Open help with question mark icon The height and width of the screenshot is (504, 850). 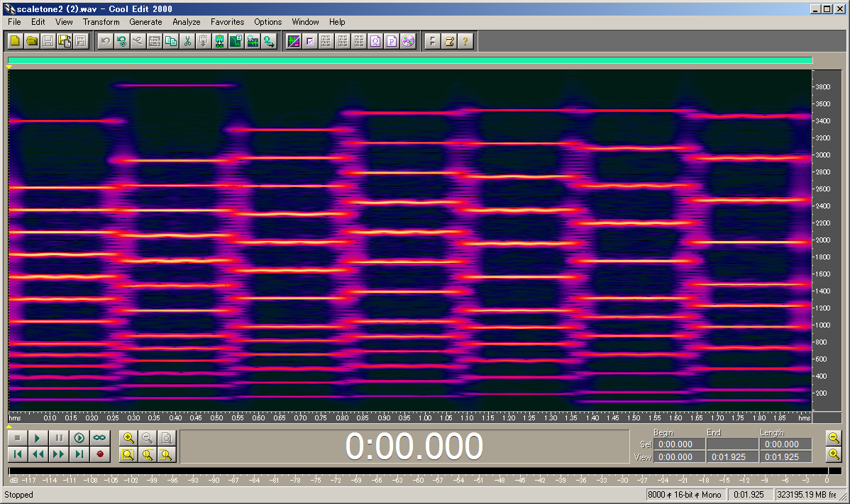coord(465,41)
